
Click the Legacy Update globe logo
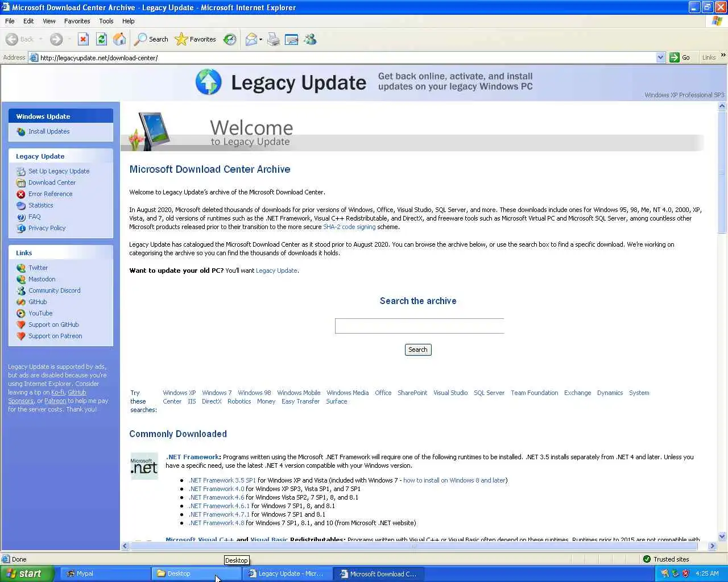208,82
